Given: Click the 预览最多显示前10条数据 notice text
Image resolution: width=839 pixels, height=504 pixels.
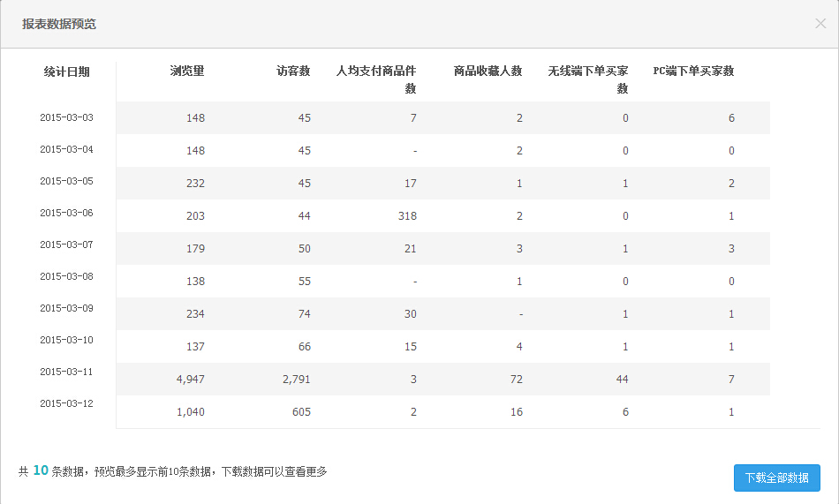Looking at the screenshot, I should [x=153, y=471].
